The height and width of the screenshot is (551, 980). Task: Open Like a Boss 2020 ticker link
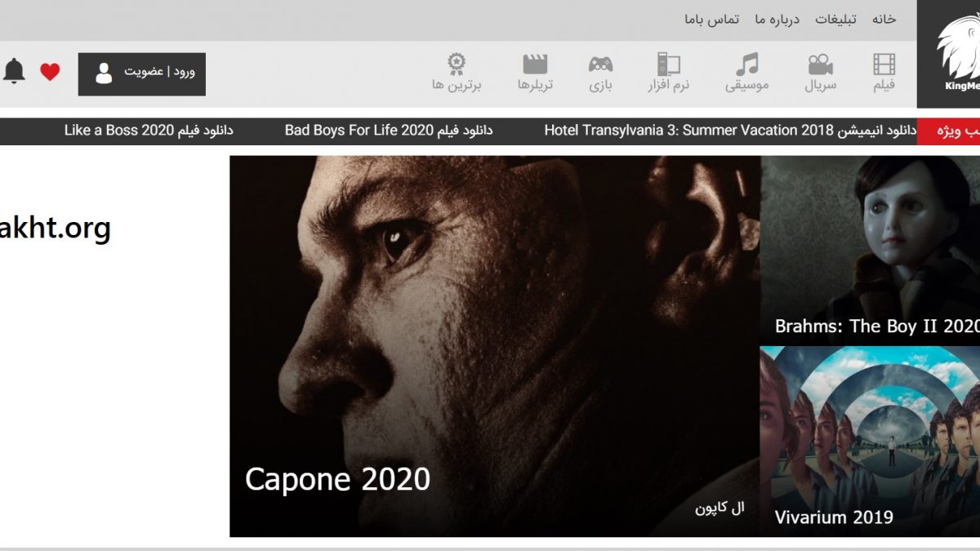tap(149, 131)
